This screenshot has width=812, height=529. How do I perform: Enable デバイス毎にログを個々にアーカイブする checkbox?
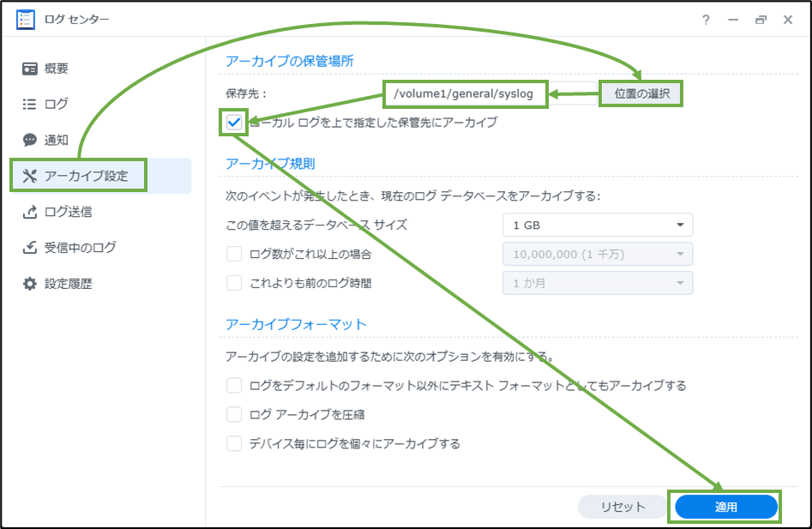[x=234, y=443]
